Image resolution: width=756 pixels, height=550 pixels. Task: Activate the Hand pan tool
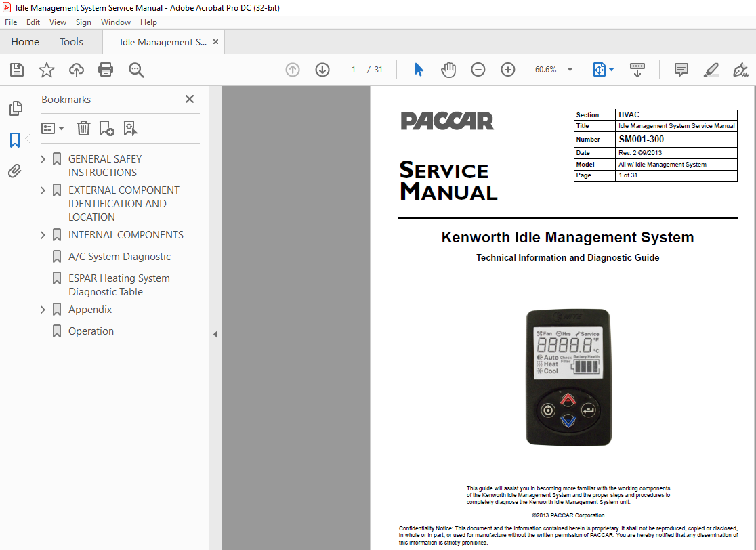pos(448,70)
